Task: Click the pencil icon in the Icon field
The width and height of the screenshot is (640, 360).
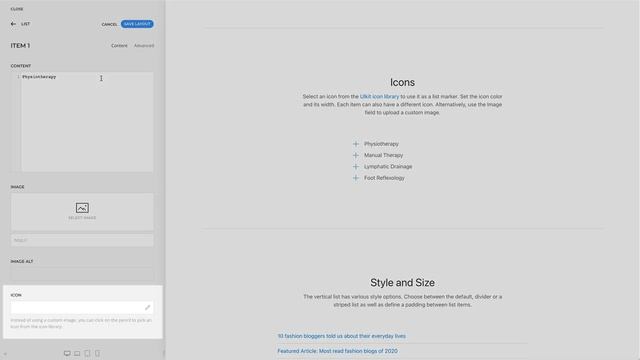Action: click(147, 307)
